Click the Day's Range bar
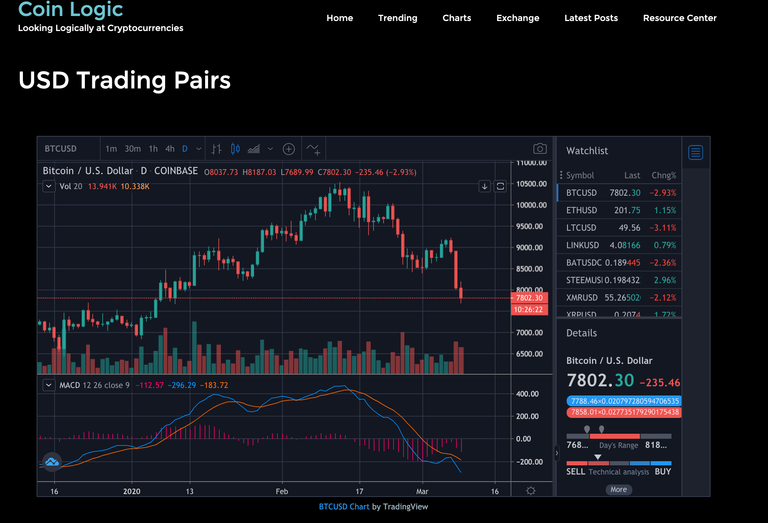 [x=619, y=436]
